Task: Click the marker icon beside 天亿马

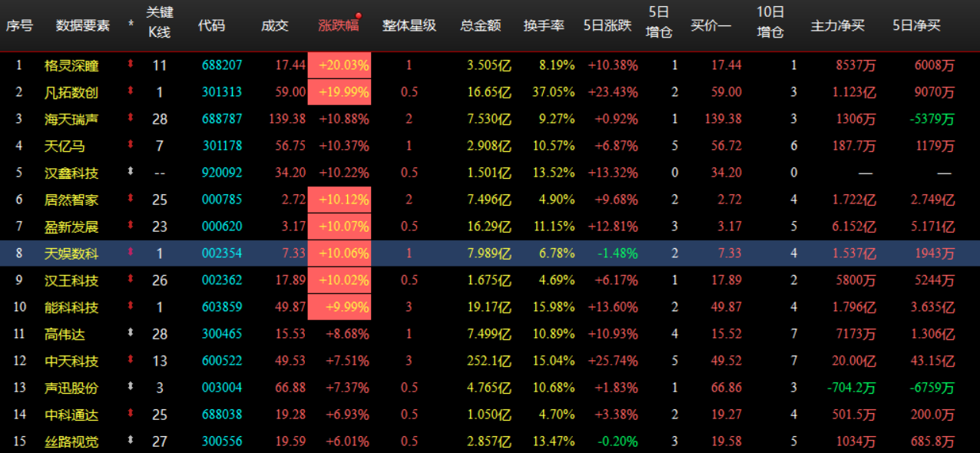Action: pyautogui.click(x=130, y=145)
